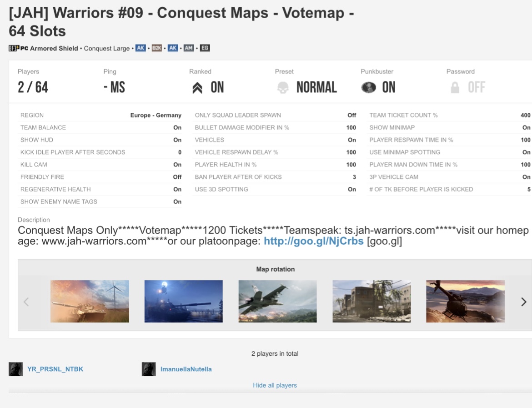Select the night tank map thumbnail
532x408 pixels.
tap(184, 302)
